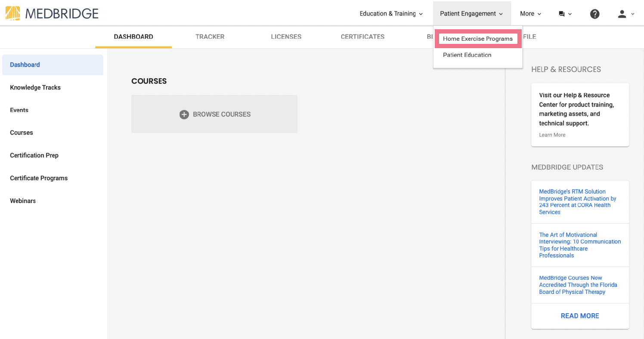Screen dimensions: 644x339
Task: Switch to the Tracker tab
Action: pos(210,37)
